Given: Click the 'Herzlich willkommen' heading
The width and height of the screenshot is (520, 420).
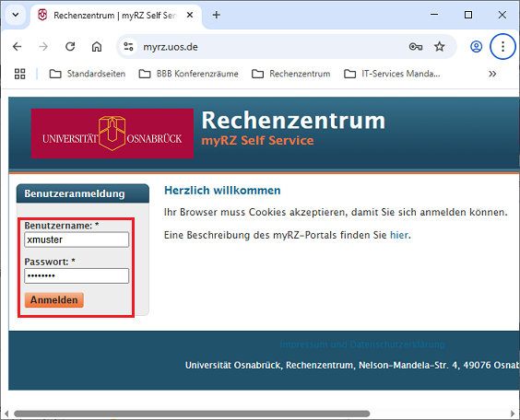Looking at the screenshot, I should 222,191.
